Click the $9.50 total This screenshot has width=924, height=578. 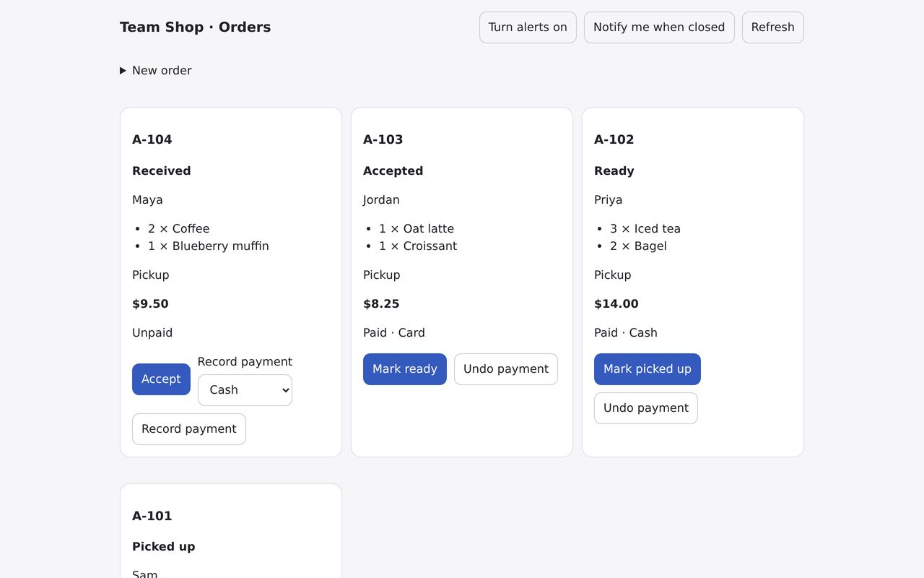150,304
